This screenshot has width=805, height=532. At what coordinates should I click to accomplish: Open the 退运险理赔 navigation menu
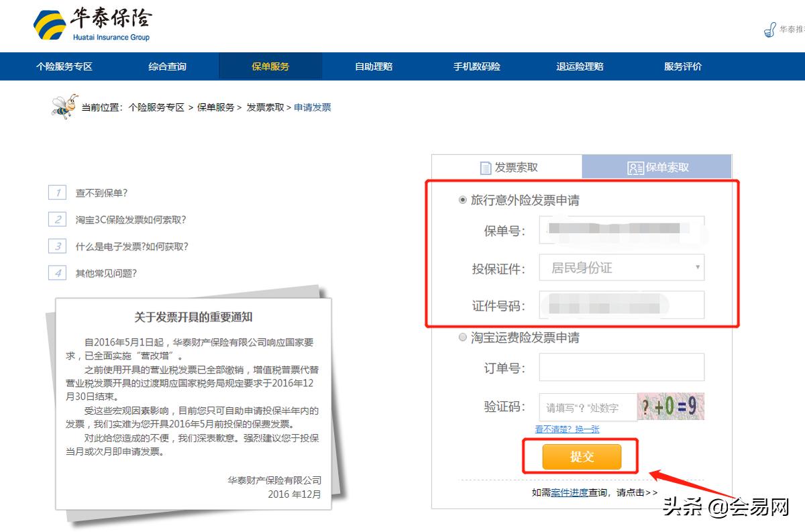click(x=578, y=66)
